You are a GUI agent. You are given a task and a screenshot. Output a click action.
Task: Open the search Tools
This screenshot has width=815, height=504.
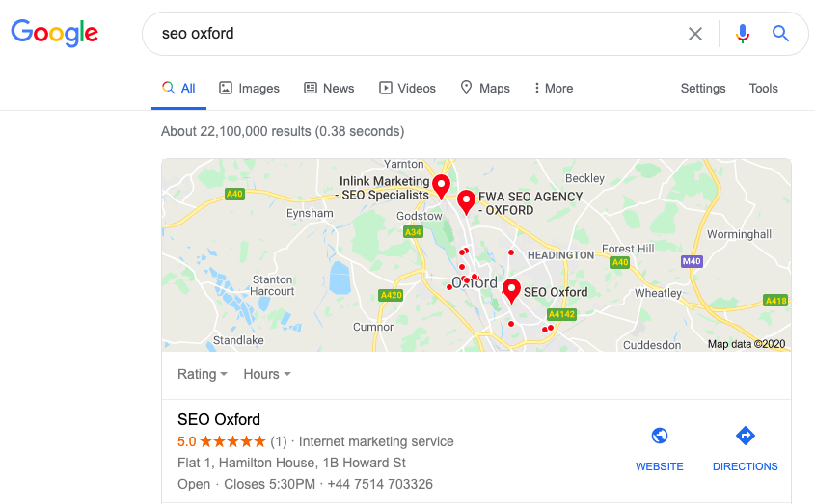pos(763,88)
